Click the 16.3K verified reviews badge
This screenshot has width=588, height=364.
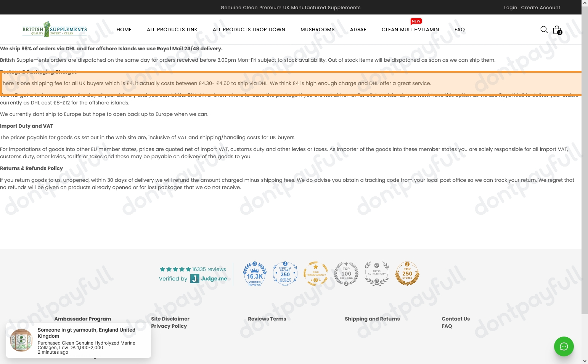255,274
